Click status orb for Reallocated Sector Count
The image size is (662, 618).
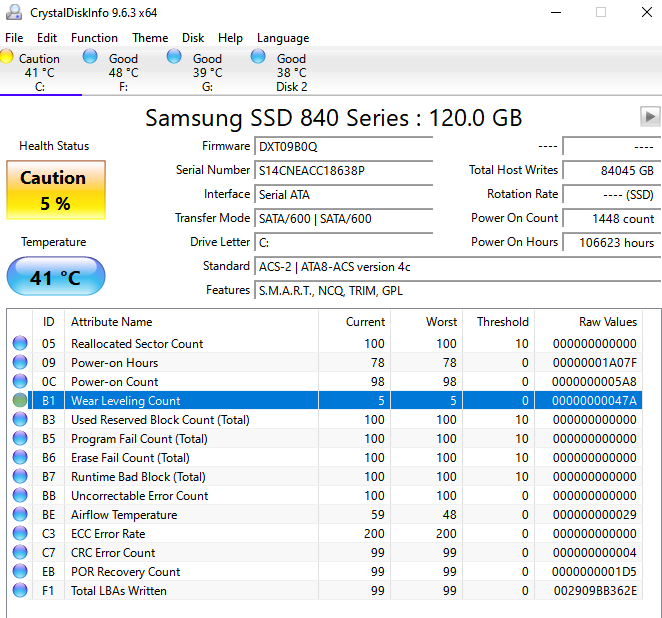[x=20, y=343]
